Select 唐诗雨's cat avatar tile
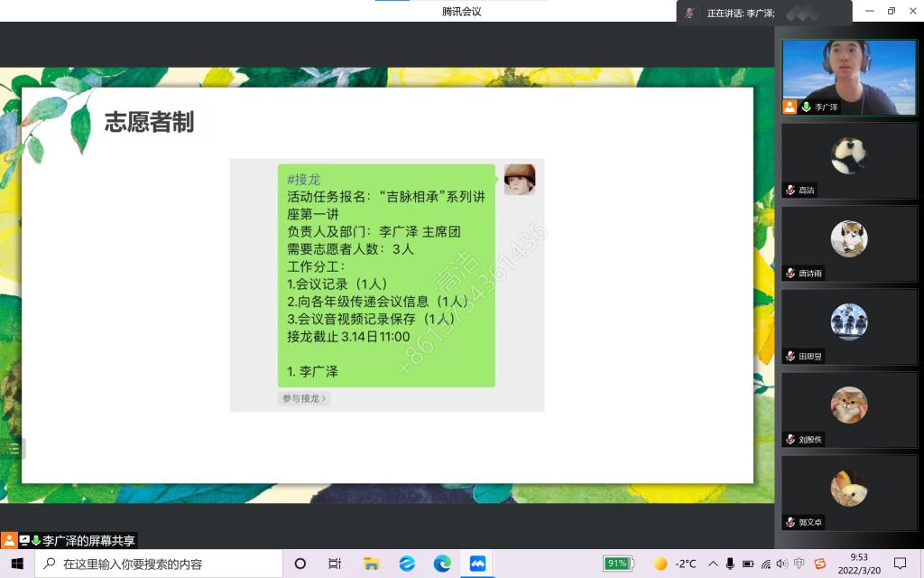 pos(848,238)
